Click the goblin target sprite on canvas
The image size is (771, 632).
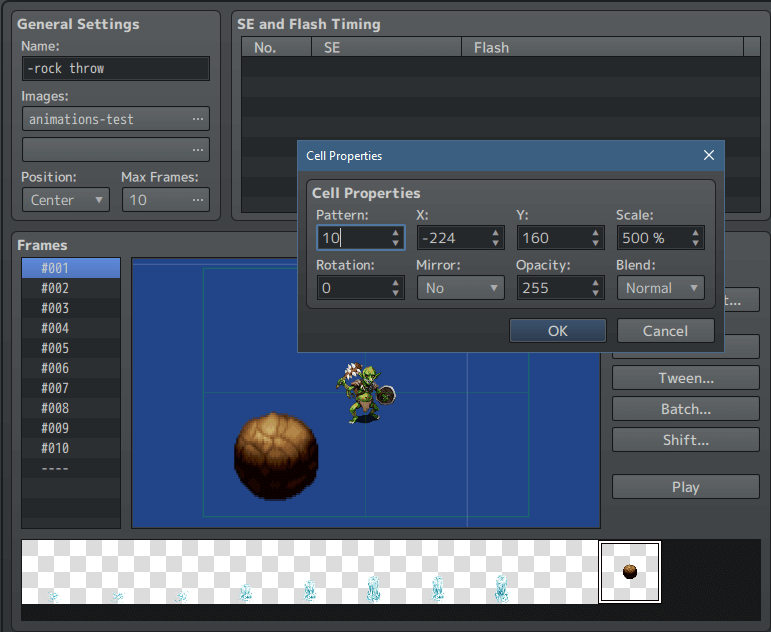click(366, 393)
